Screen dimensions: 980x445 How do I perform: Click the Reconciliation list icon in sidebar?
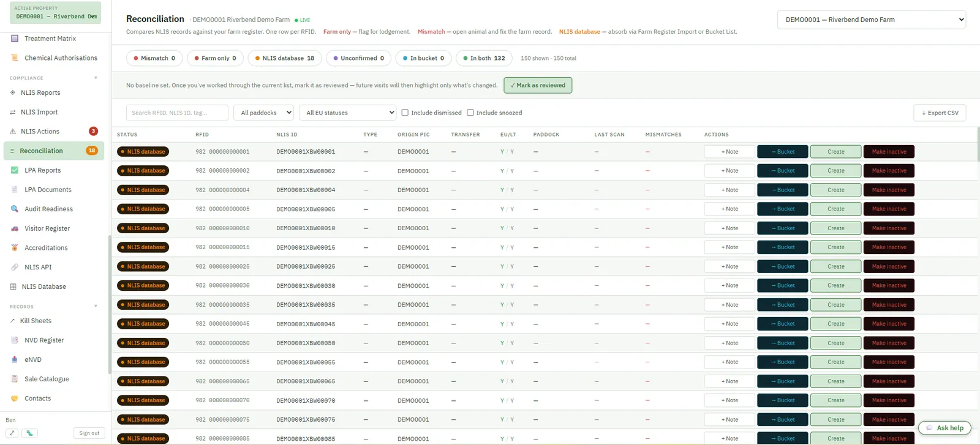[12, 151]
